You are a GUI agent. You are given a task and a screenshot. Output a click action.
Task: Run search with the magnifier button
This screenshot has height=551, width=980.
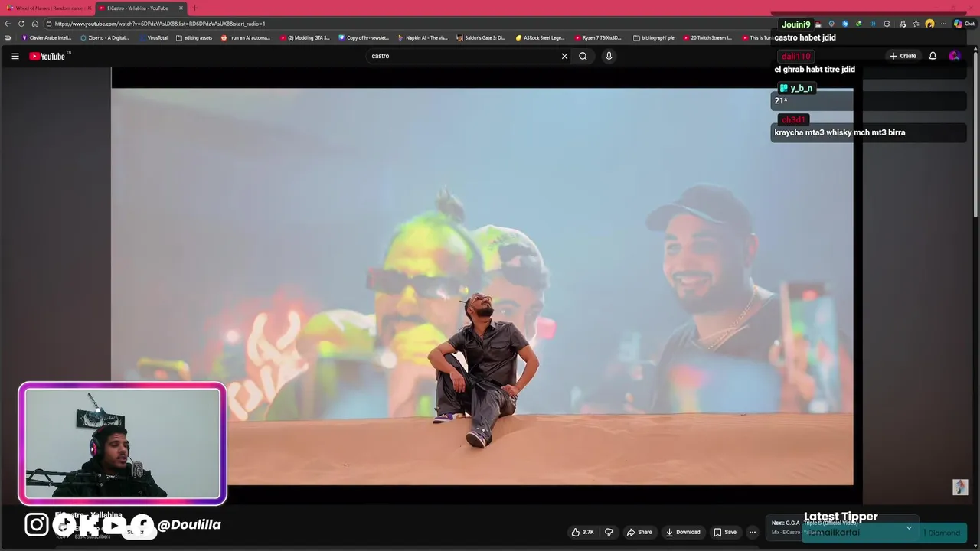[583, 56]
